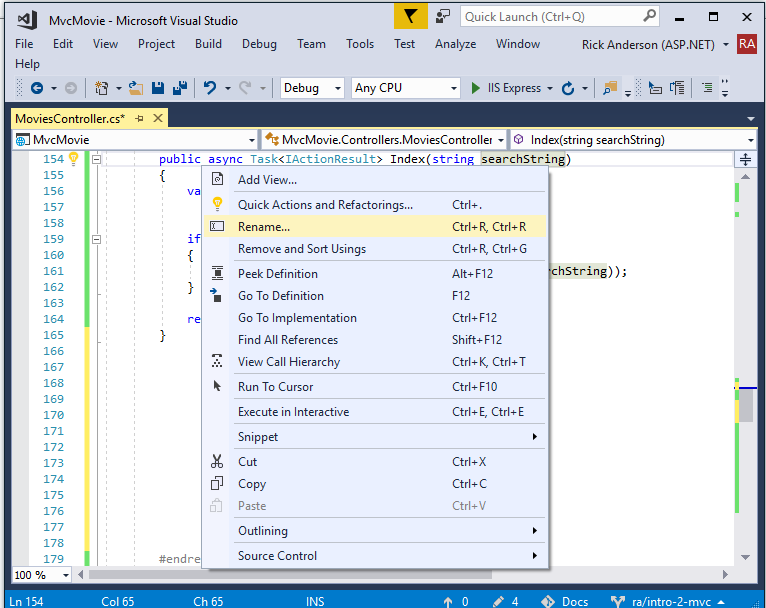Choose Cut from the context menu
Screen dimensions: 766x608
[375, 461]
